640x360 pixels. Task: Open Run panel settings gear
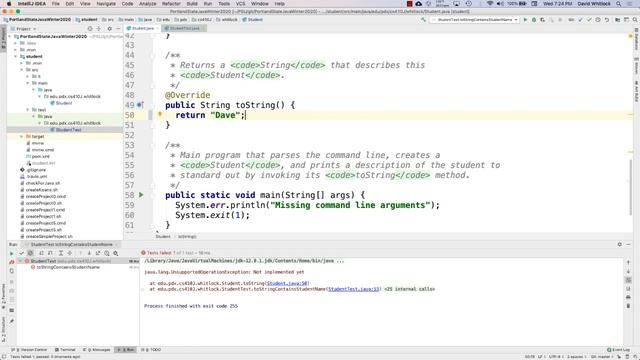[620, 244]
